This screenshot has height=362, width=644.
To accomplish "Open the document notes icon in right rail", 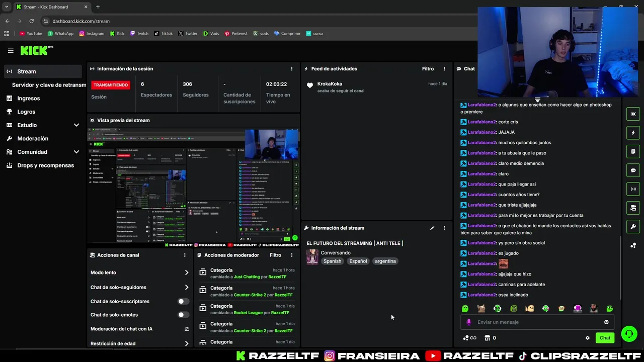I will [x=633, y=151].
